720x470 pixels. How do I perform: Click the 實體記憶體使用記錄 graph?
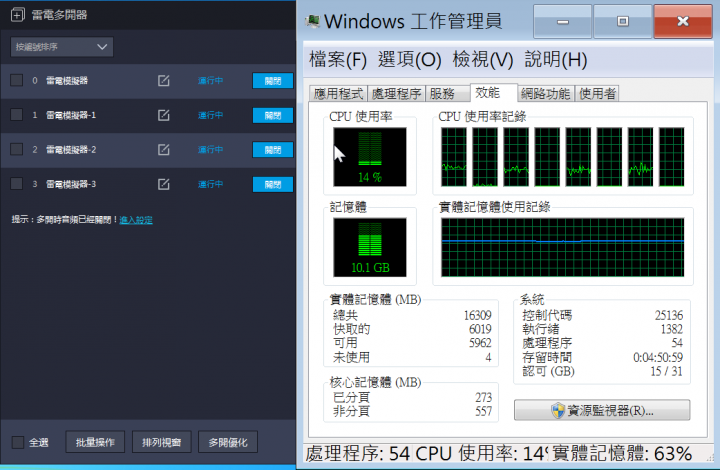(562, 247)
